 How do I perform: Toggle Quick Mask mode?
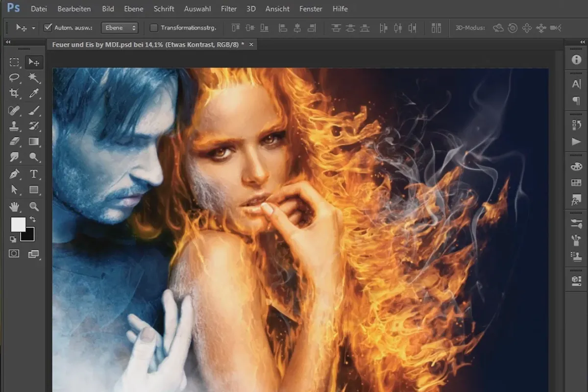coord(14,253)
